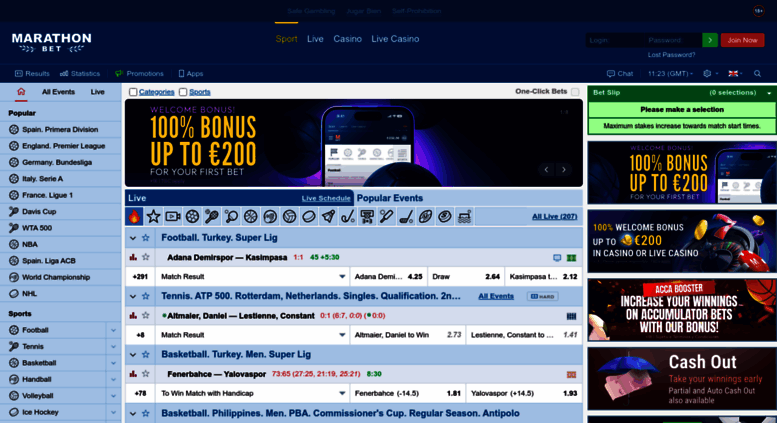Select All Events in sidebar
Image resolution: width=777 pixels, height=423 pixels.
(58, 92)
